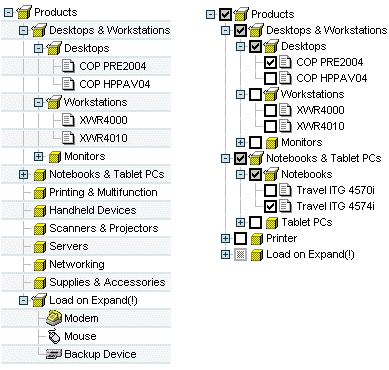The height and width of the screenshot is (370, 389).
Task: Click the yellow Servers folder icon
Action: (40, 247)
